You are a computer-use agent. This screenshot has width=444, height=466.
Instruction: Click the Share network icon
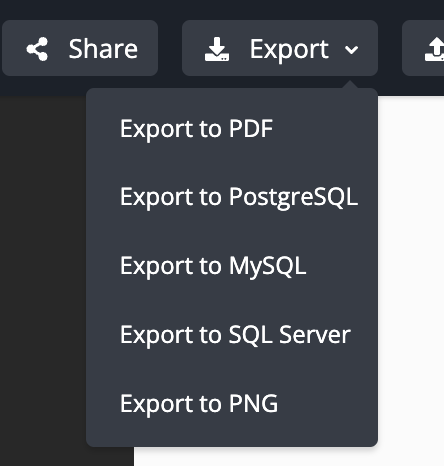click(x=37, y=49)
